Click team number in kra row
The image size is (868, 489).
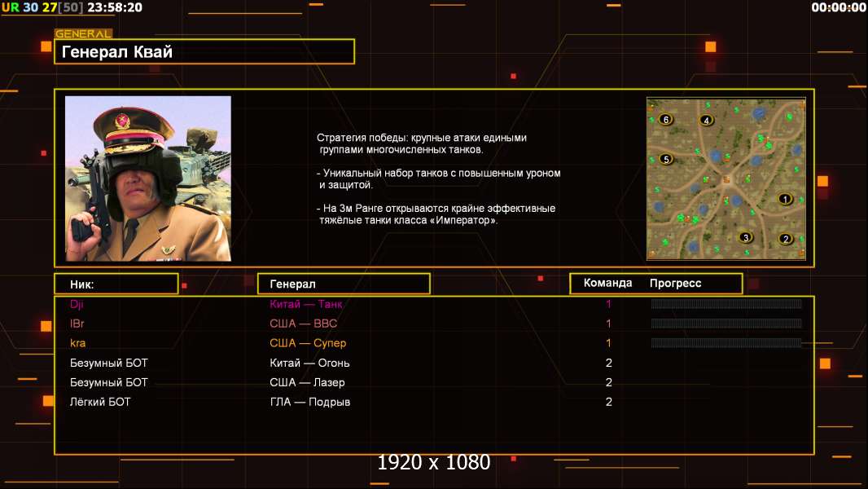(x=608, y=343)
